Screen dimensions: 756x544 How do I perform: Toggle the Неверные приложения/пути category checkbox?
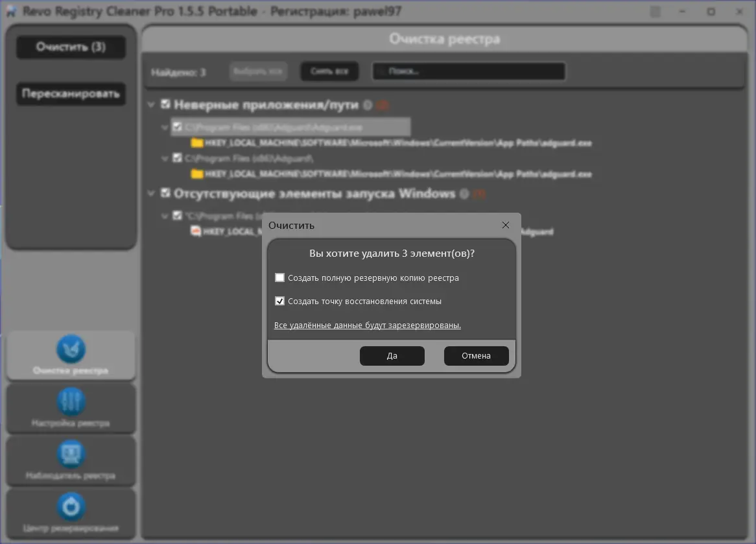tap(166, 104)
